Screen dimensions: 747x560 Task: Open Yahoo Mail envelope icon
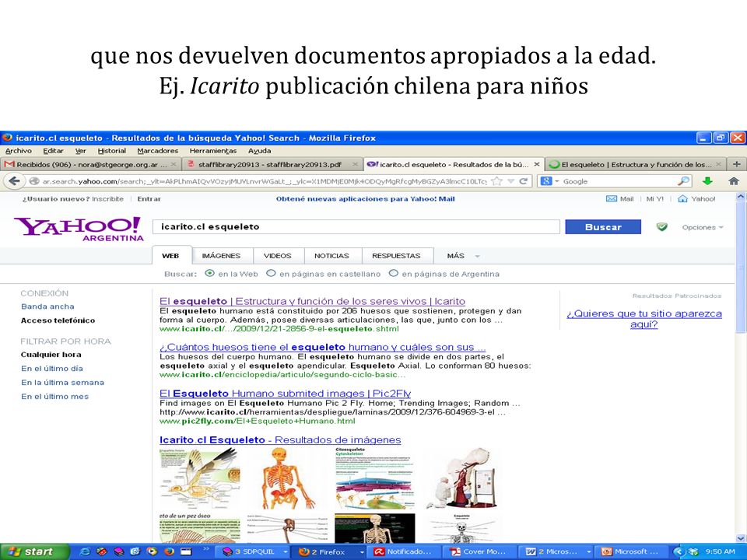(612, 198)
